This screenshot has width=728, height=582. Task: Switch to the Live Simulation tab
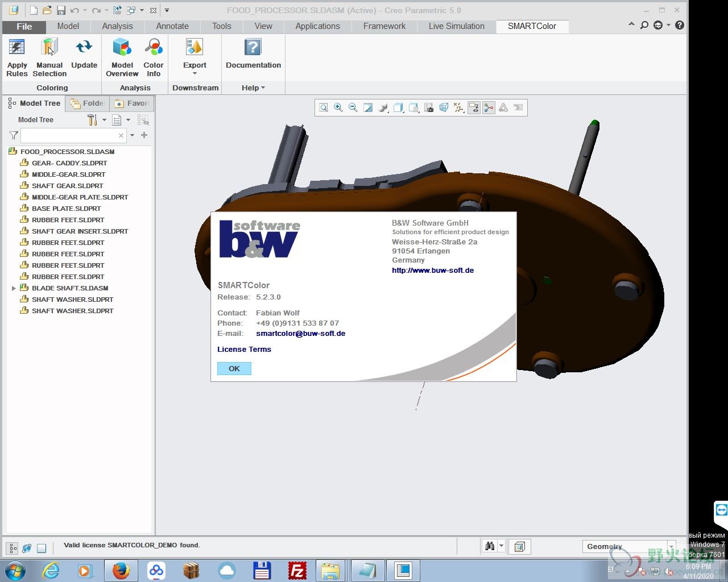pyautogui.click(x=457, y=26)
